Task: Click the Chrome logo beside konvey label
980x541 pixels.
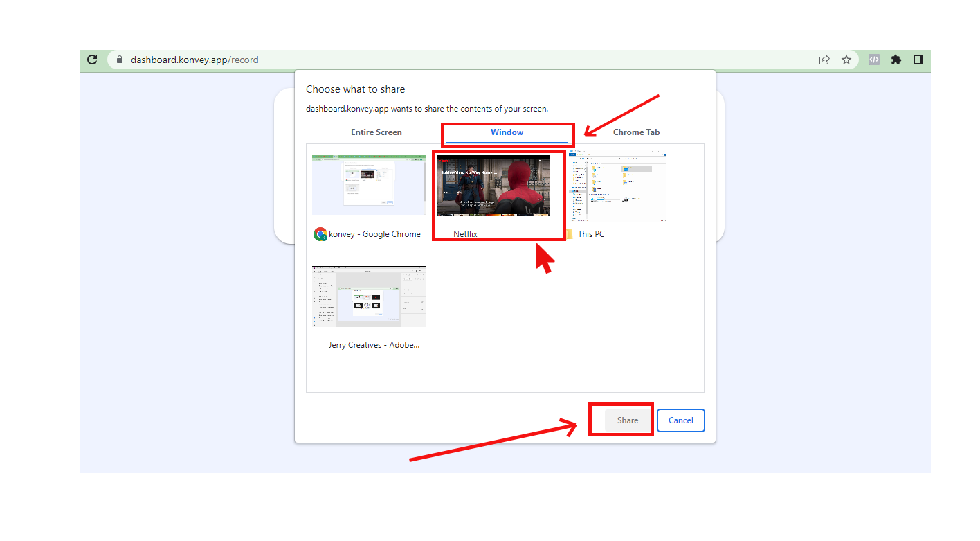Action: (x=320, y=234)
